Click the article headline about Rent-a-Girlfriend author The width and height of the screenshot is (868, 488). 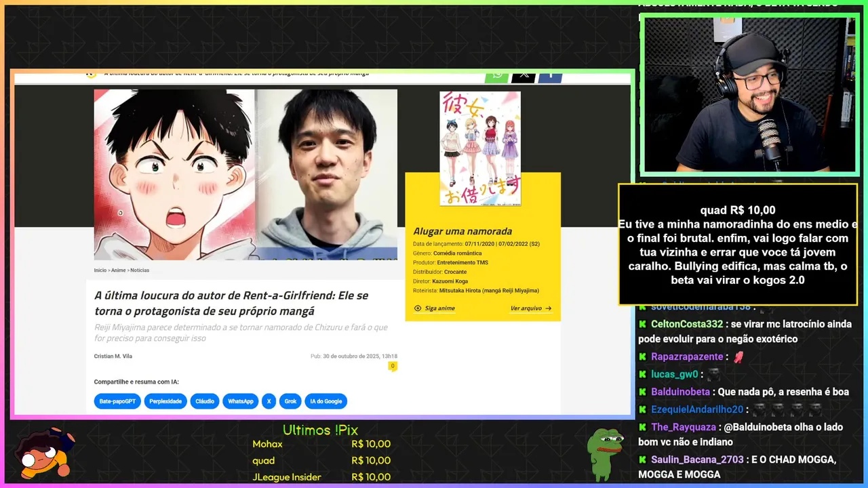231,303
